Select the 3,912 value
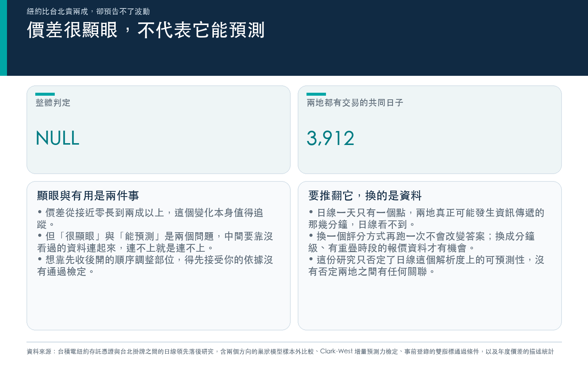This screenshot has height=368, width=588. coord(330,138)
